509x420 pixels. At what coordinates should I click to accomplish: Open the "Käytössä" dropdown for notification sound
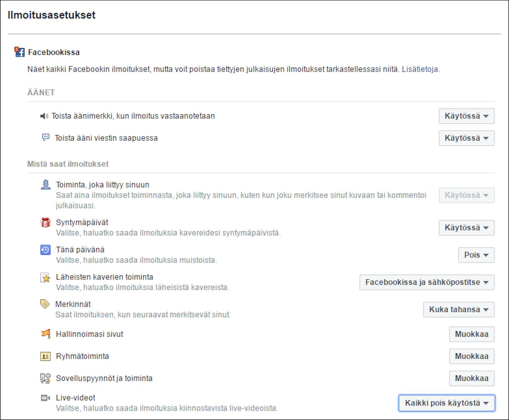466,116
